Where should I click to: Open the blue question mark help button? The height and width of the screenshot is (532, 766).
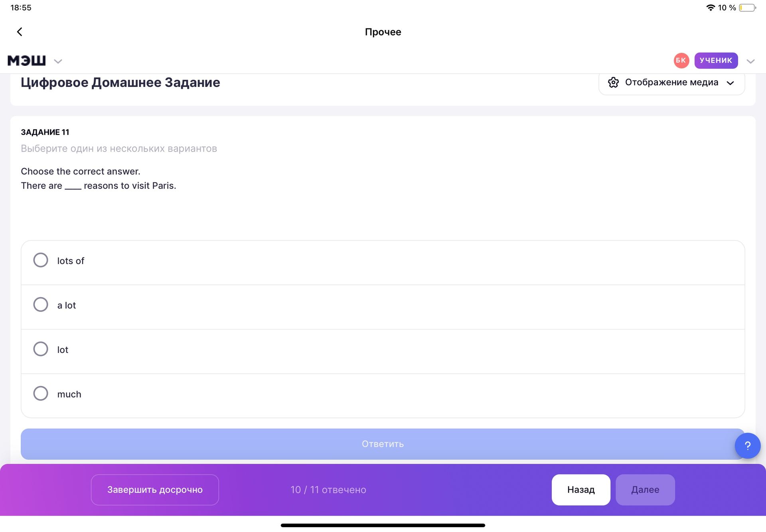click(x=747, y=445)
